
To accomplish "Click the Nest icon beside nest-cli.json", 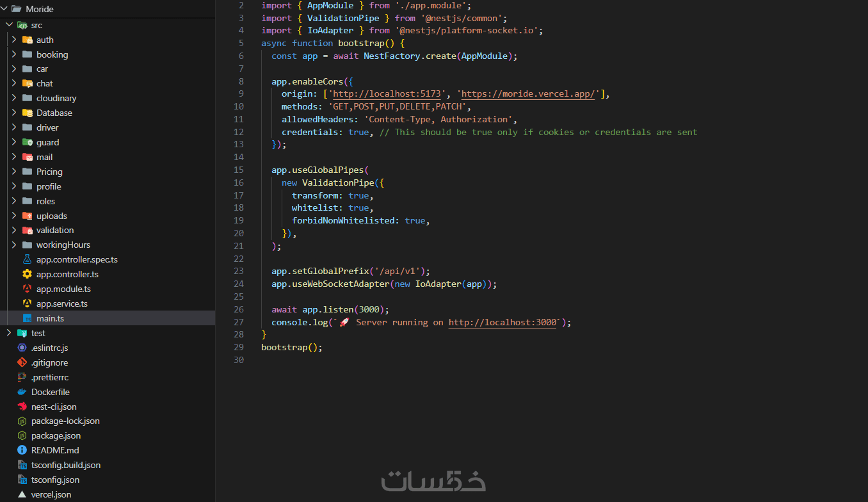I will coord(22,407).
